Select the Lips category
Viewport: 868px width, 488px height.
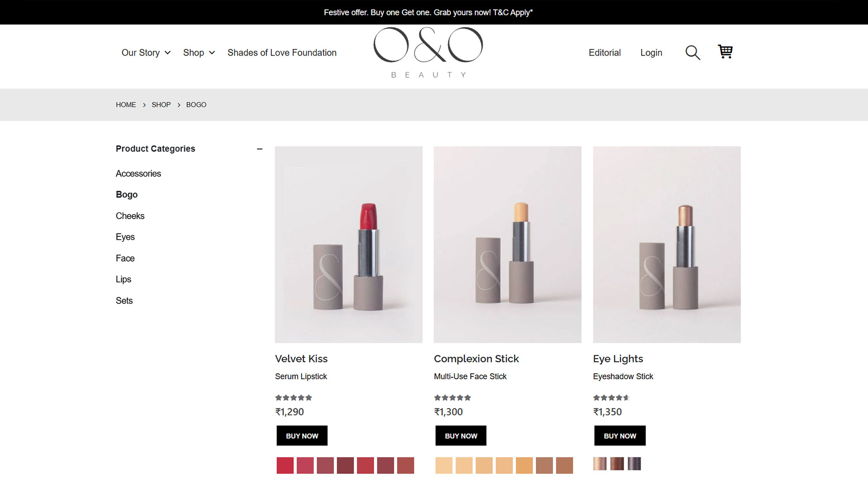[123, 279]
